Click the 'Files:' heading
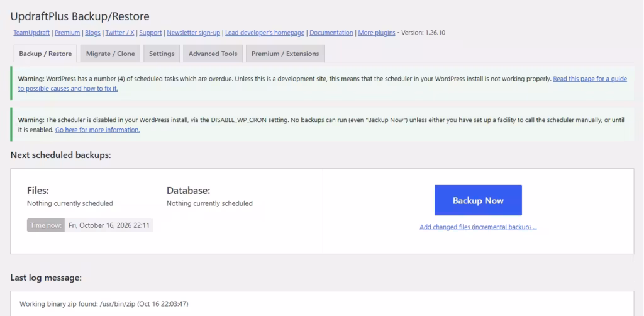Screen dimensions: 644x316 [38, 190]
